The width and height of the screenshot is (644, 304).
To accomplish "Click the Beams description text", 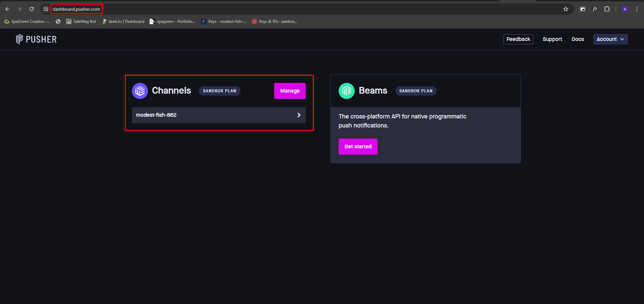I will click(402, 121).
